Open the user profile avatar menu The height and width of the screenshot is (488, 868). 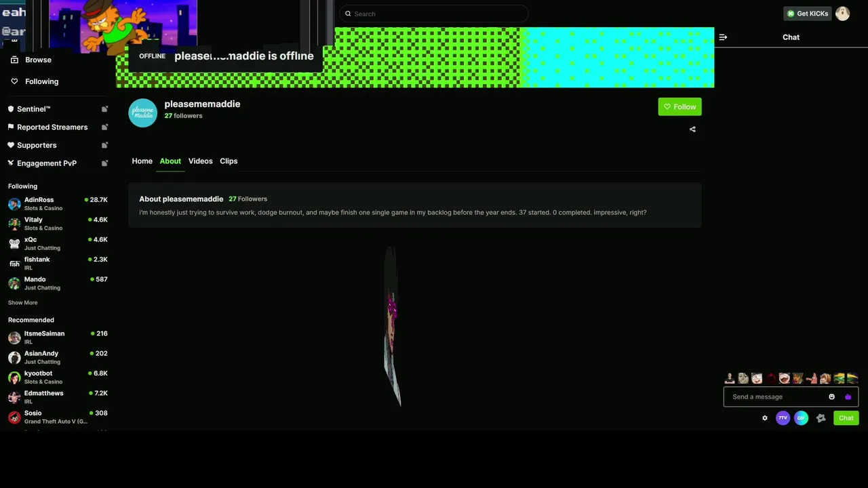point(842,14)
